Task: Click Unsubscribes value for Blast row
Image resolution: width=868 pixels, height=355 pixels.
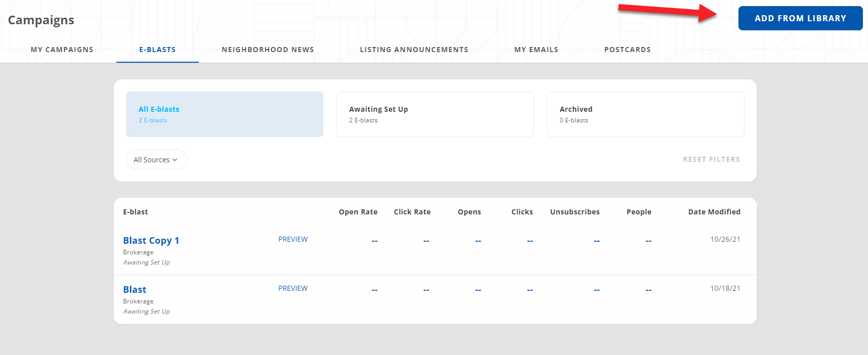Action: (x=596, y=290)
